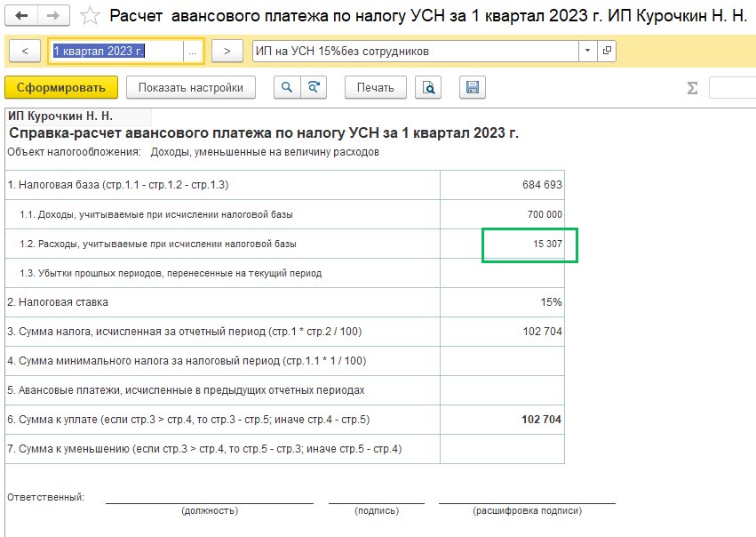
Task: Click the organization field 'ИП на УСН 15%'
Action: pos(414,52)
